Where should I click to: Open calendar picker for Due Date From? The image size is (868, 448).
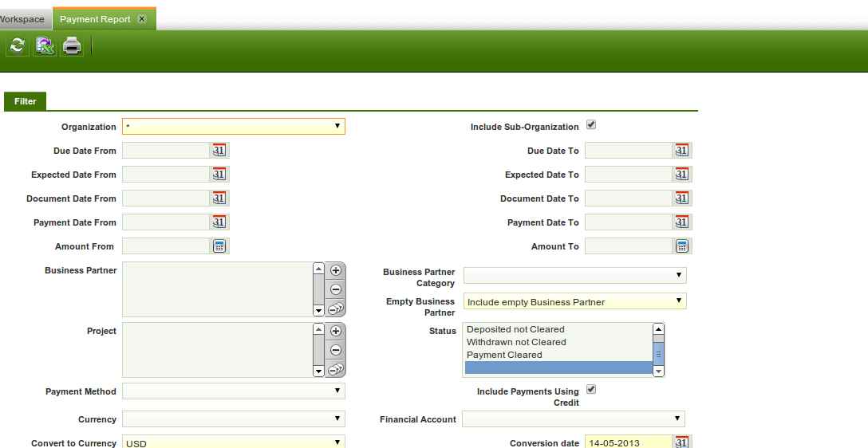pyautogui.click(x=219, y=151)
